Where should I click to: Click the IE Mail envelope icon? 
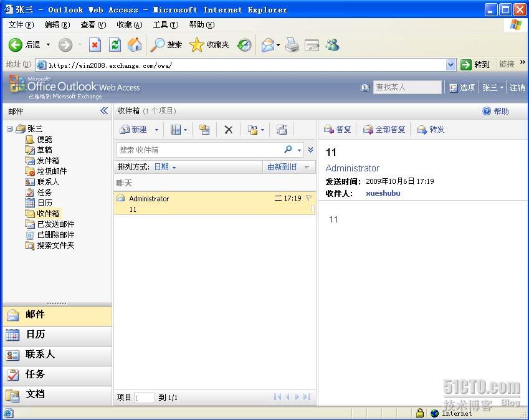tap(268, 45)
